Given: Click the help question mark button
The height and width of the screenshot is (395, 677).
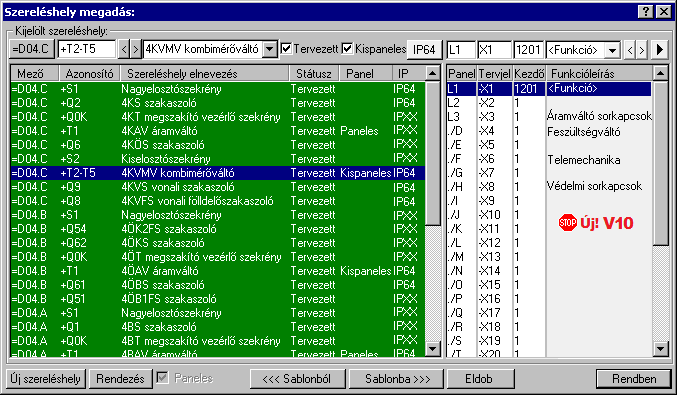Looking at the screenshot, I should [645, 12].
